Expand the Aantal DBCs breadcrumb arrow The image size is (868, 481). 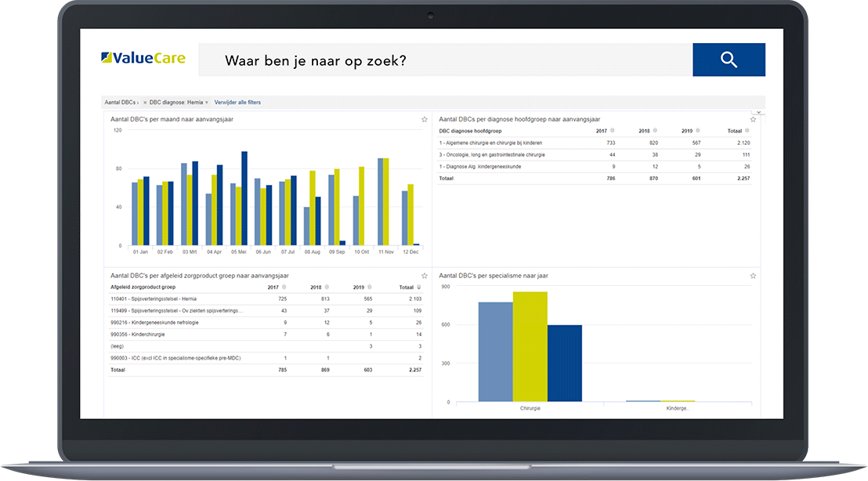pyautogui.click(x=138, y=103)
